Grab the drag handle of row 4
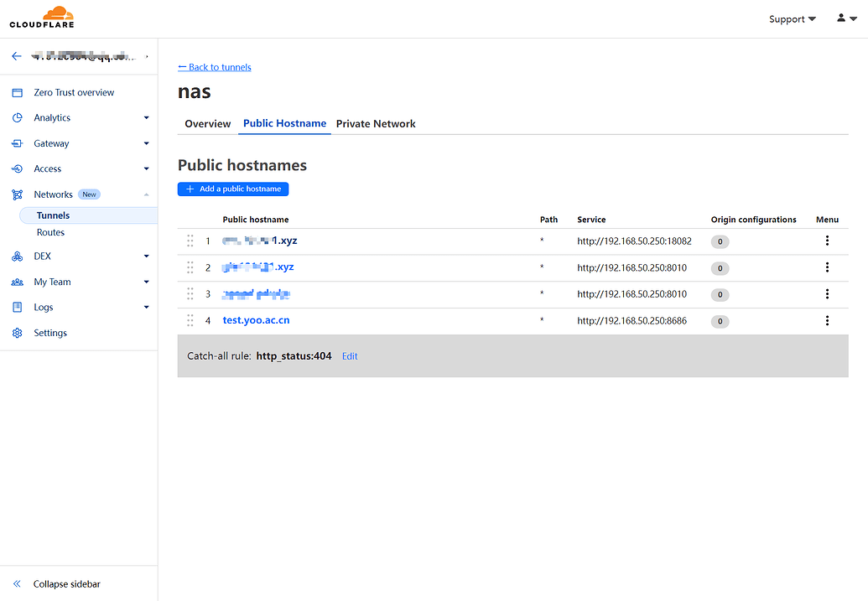This screenshot has height=601, width=868. [x=190, y=320]
